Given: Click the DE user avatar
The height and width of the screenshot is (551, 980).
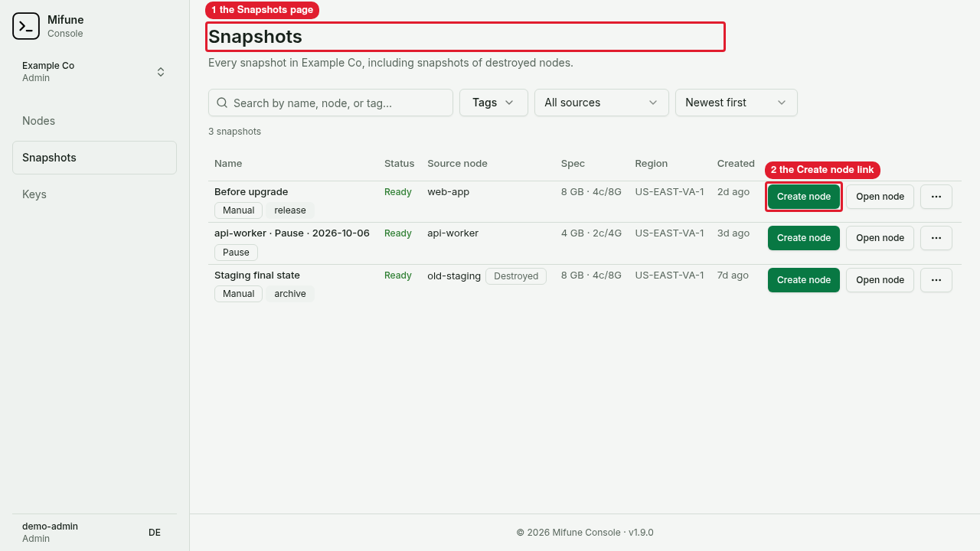Looking at the screenshot, I should [155, 533].
